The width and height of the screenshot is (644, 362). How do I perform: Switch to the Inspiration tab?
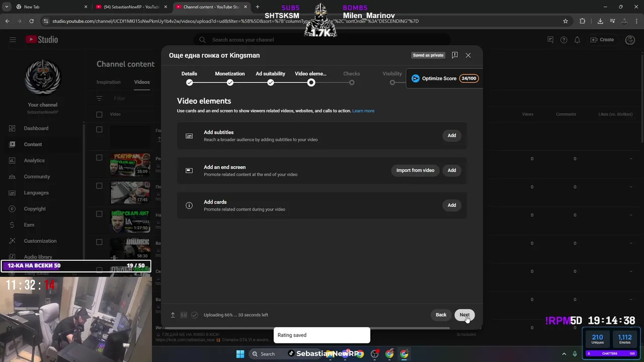108,82
